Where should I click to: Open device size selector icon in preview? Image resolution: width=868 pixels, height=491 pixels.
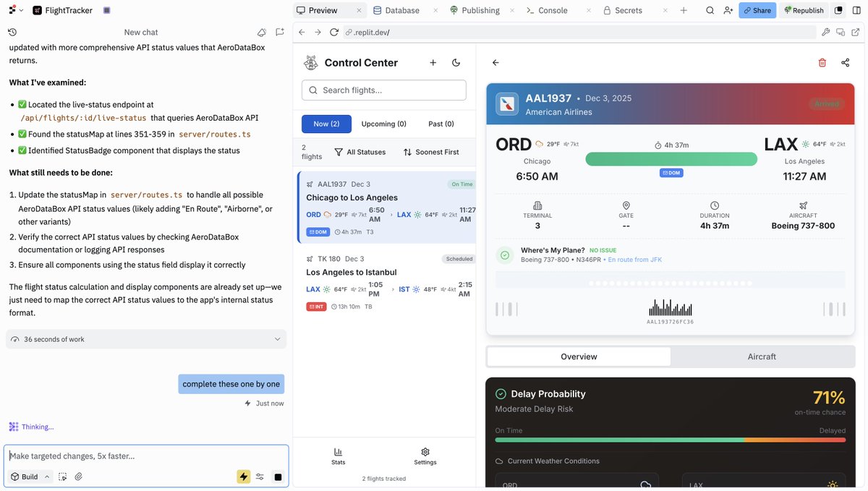click(841, 33)
